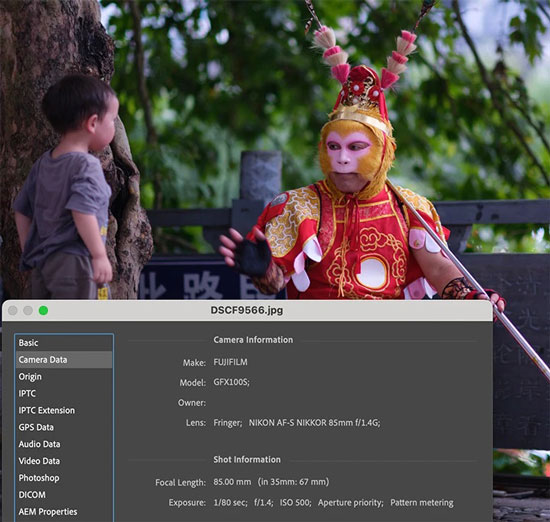
Task: Open the Audio Data section
Action: coord(64,444)
